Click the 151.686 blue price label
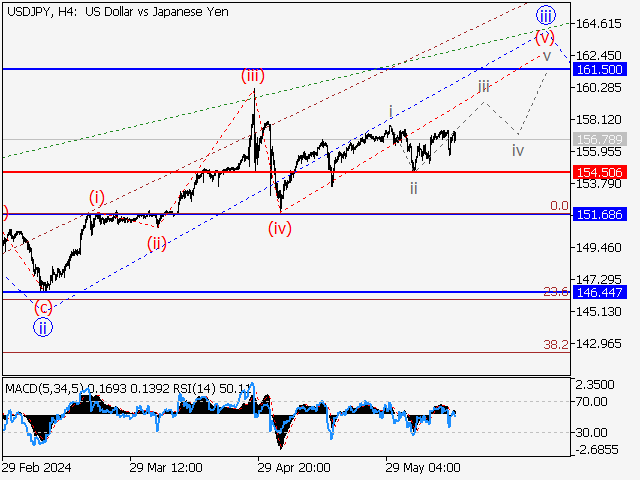Viewport: 640px width, 480px height. pos(600,214)
